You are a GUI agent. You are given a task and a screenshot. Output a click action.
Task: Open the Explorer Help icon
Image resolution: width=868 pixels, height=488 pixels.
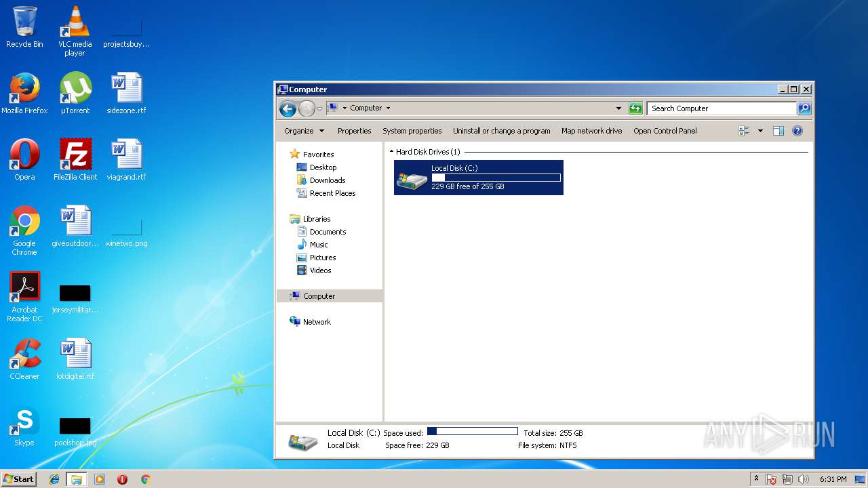797,131
